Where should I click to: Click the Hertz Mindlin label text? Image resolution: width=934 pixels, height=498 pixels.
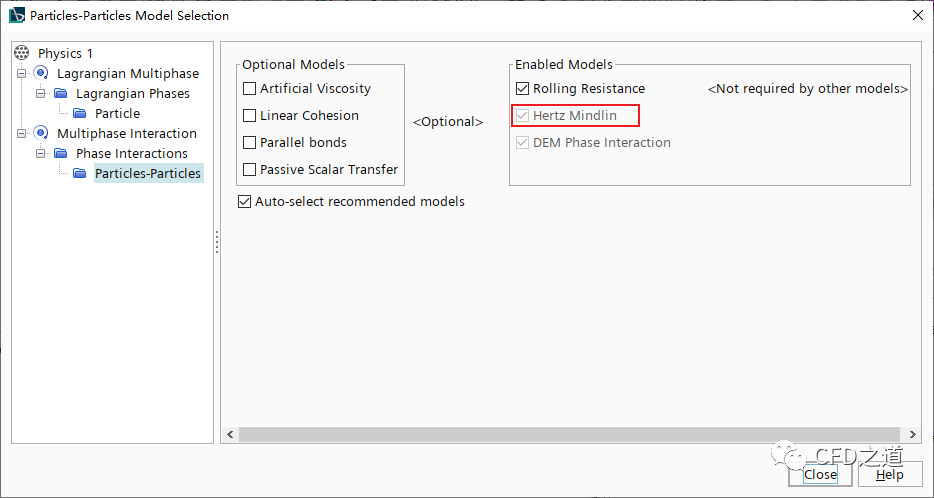click(575, 116)
